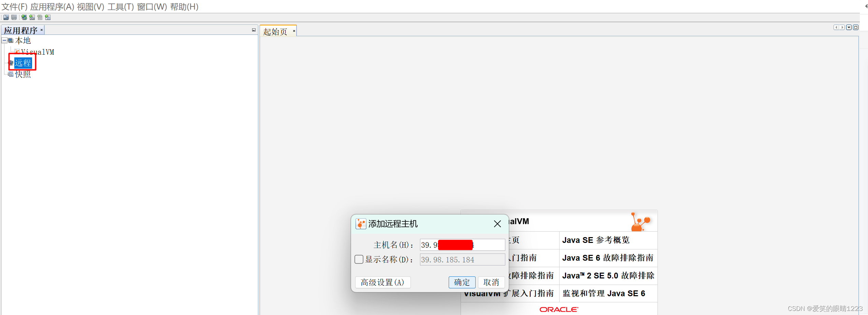Open the Java SE 6 故障排除指南 link
This screenshot has width=868, height=315.
tap(608, 258)
